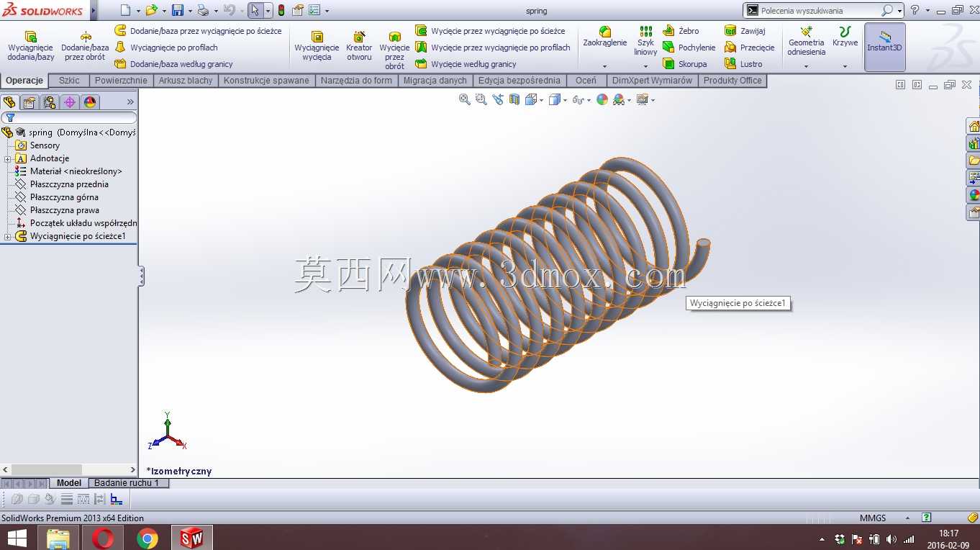Open the Options checklist icon
This screenshot has height=550, width=980.
tap(314, 10)
